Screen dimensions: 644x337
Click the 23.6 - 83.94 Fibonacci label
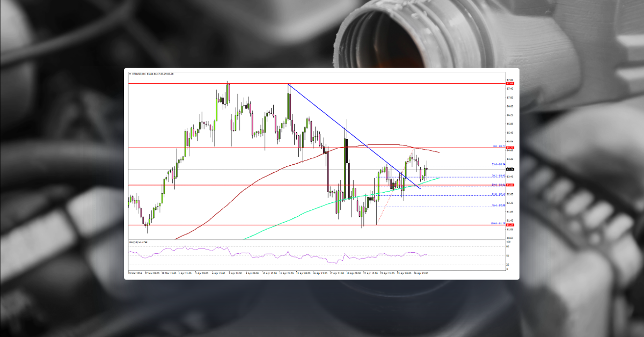[499, 163]
